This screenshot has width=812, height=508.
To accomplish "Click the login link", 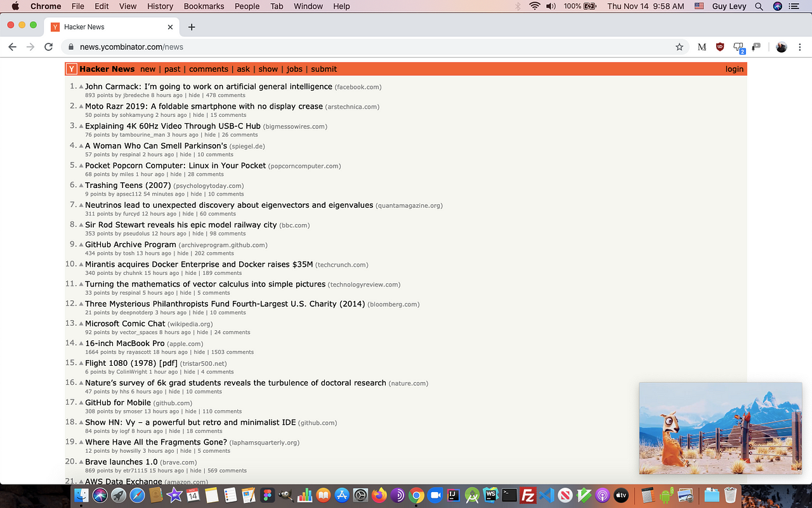I will click(735, 69).
